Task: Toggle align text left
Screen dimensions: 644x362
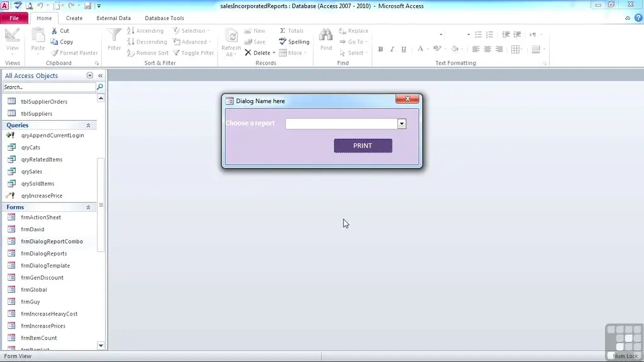Action: 475,49
